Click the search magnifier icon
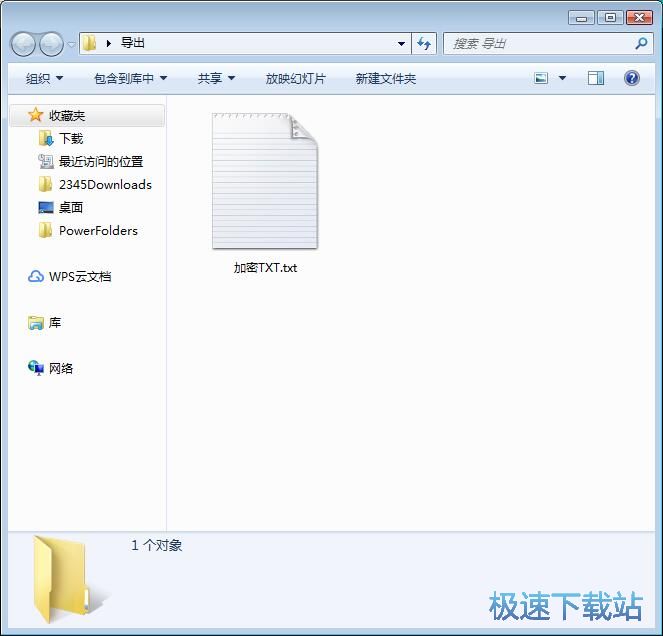The height and width of the screenshot is (636, 663). coord(641,43)
